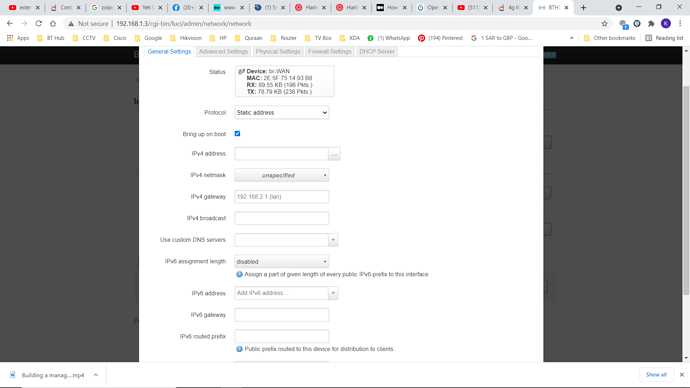
Task: Click the IPv4 gateway field
Action: point(282,197)
